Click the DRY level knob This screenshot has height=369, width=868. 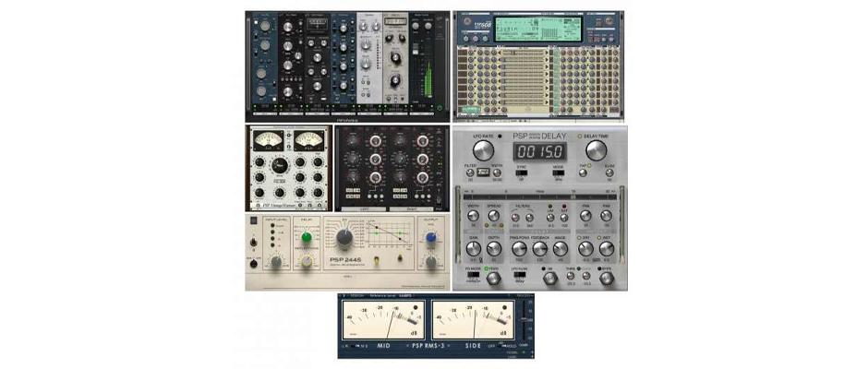pyautogui.click(x=585, y=249)
